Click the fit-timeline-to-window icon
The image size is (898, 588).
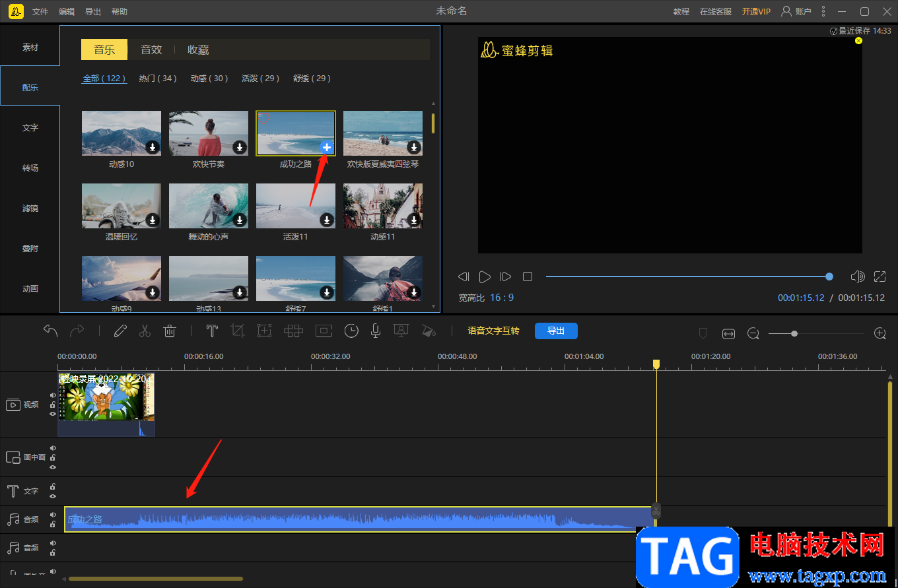(728, 334)
